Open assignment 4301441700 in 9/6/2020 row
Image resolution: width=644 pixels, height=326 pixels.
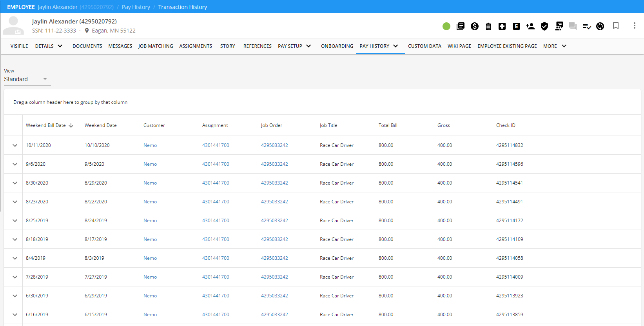pyautogui.click(x=216, y=164)
